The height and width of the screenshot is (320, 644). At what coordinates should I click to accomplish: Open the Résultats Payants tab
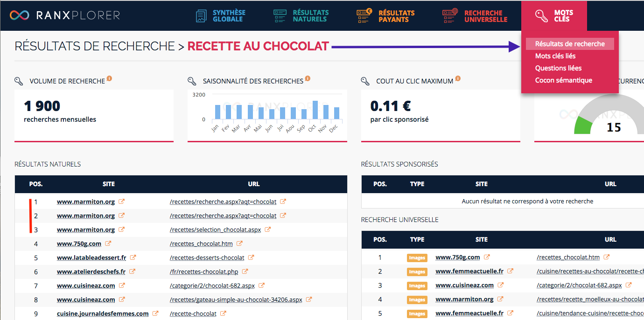pyautogui.click(x=385, y=16)
